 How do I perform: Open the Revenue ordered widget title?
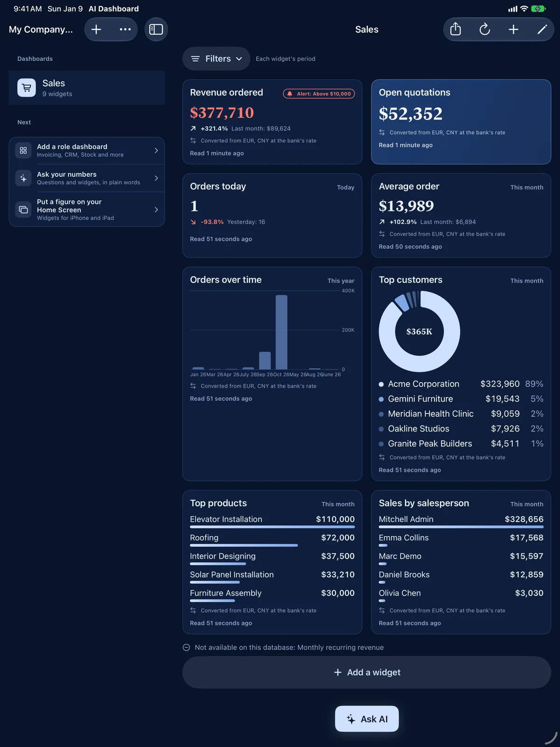226,92
